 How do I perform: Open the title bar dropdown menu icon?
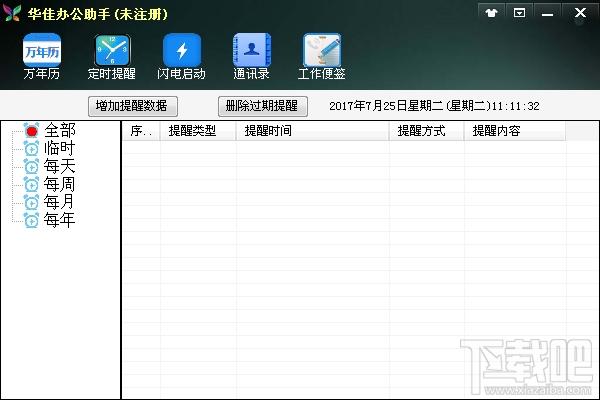[519, 13]
